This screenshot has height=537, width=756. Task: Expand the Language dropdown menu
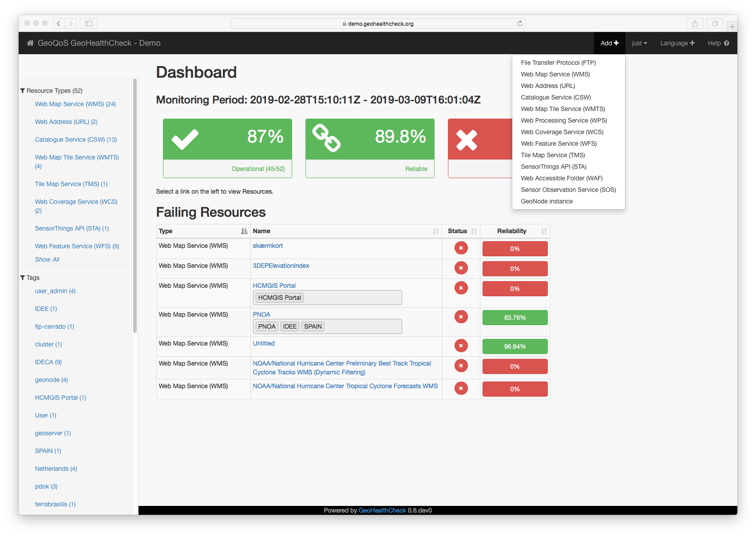point(677,43)
